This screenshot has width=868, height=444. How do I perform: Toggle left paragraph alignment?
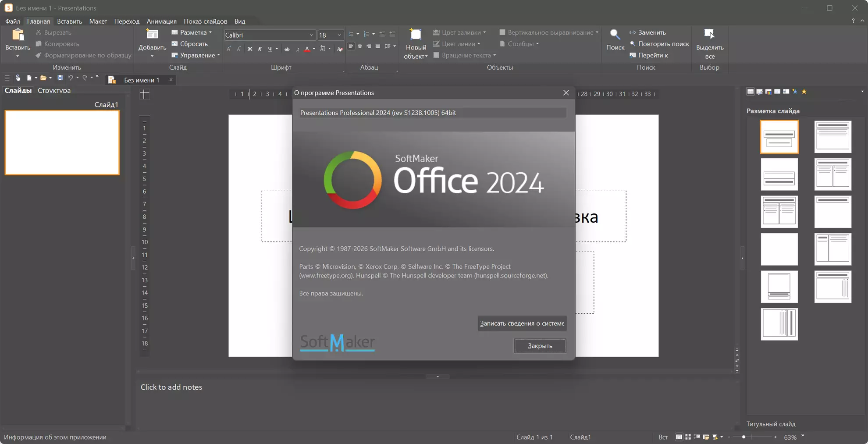[351, 46]
